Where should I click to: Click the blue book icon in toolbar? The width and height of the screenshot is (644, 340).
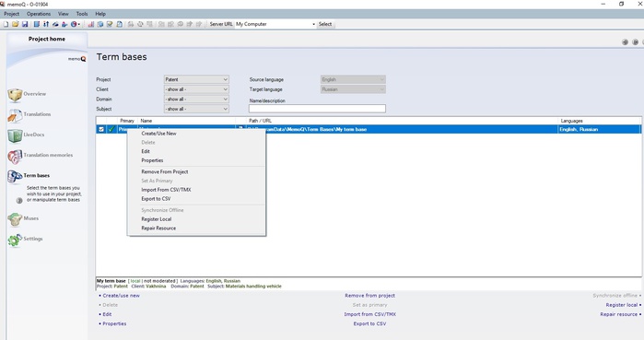pyautogui.click(x=37, y=24)
